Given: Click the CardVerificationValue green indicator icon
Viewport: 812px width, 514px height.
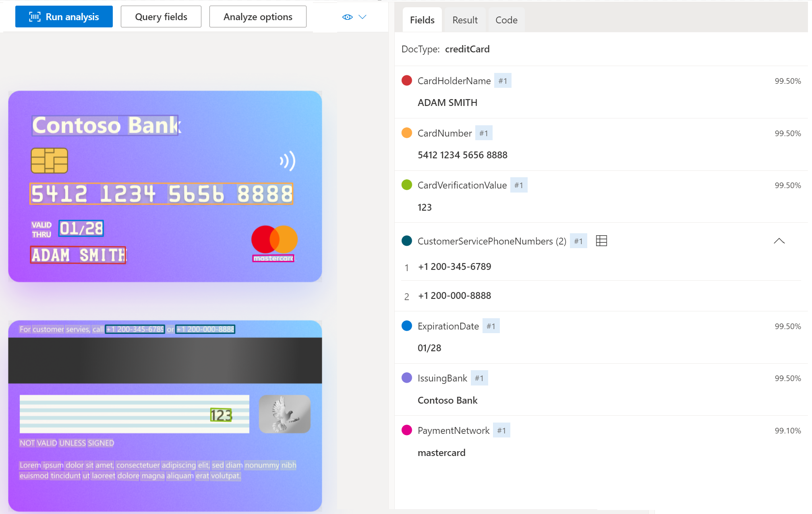Looking at the screenshot, I should [406, 185].
